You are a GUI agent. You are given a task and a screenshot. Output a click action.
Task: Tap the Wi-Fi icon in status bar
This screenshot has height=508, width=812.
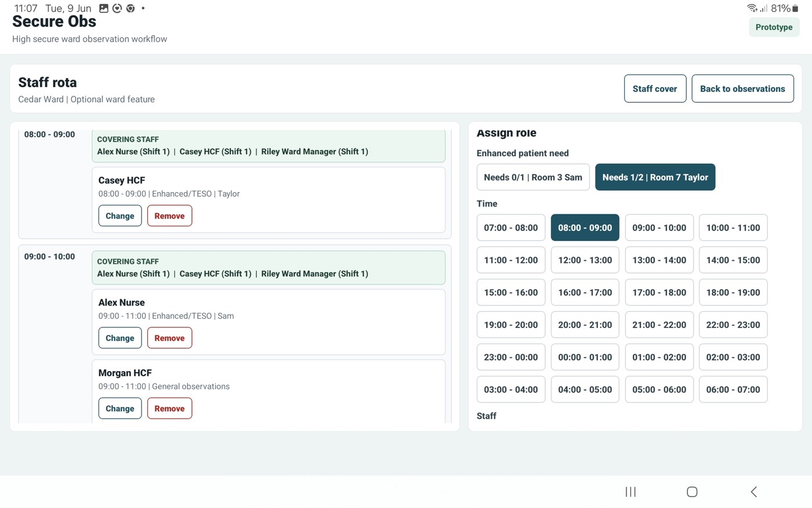(x=752, y=8)
